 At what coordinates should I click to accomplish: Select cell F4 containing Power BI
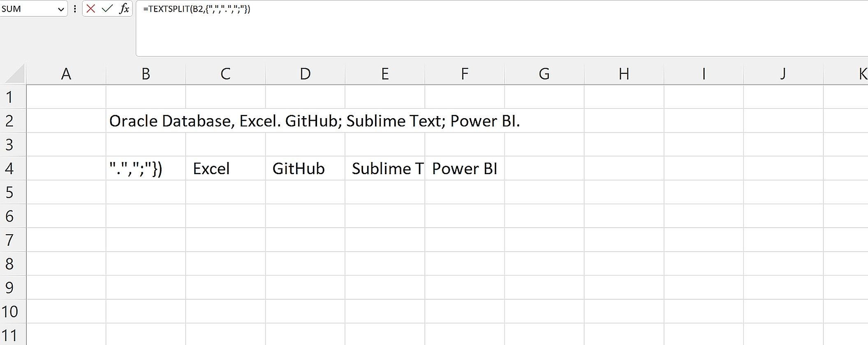[x=465, y=168]
